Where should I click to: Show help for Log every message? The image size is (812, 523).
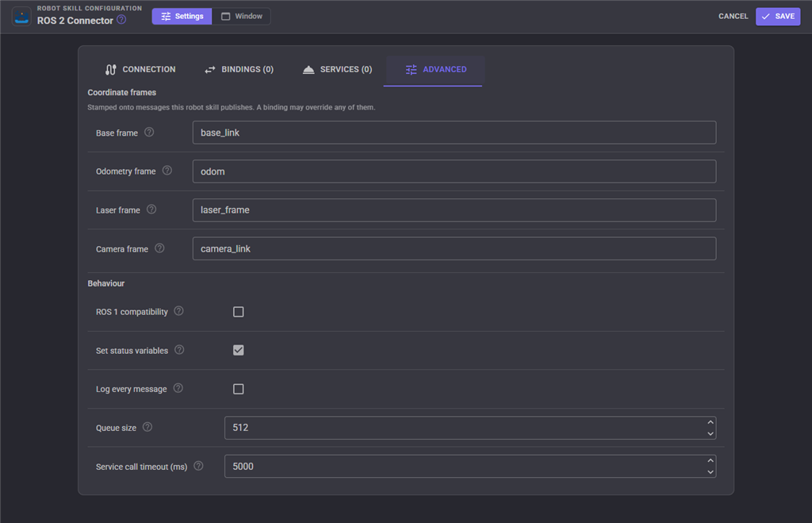(x=178, y=388)
